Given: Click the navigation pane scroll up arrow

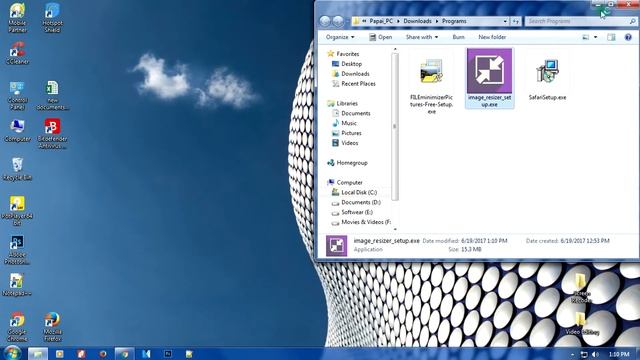Looking at the screenshot, I should 395,49.
